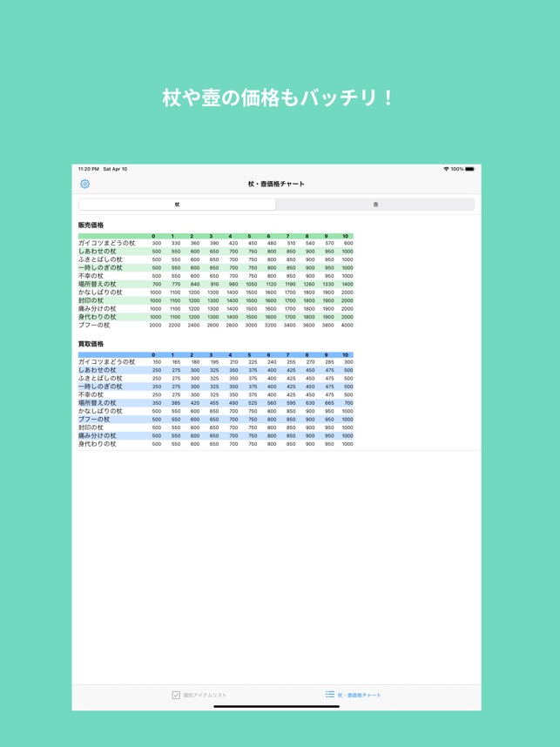Select ブフーの杖 in the 買取価格 table
The height and width of the screenshot is (747, 560).
click(94, 420)
